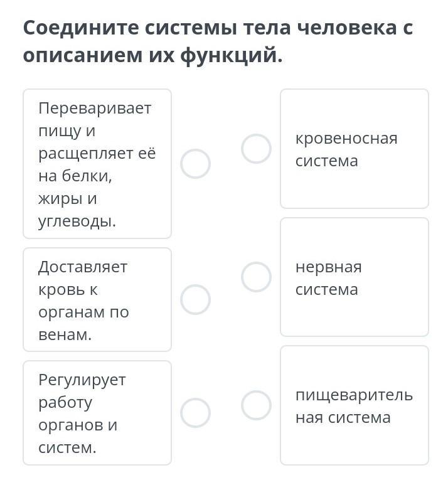
Task: Select the connector circle beside the digestion description
Action: [x=195, y=164]
